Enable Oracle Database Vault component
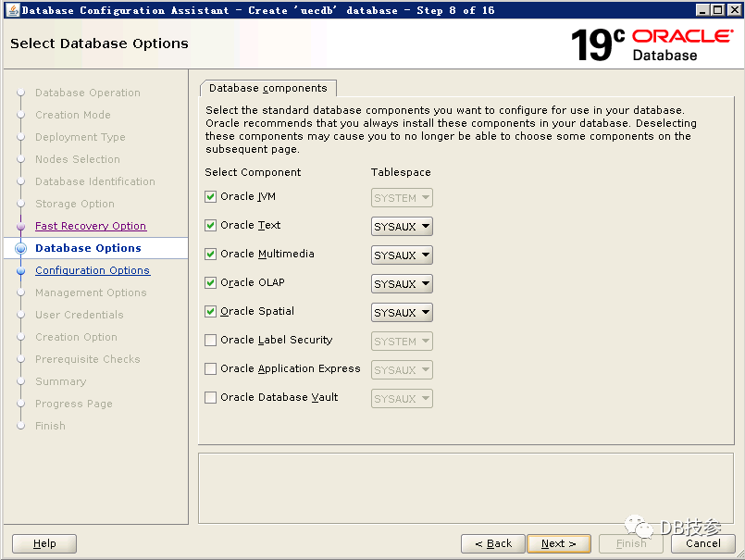The image size is (745, 560). click(x=211, y=398)
